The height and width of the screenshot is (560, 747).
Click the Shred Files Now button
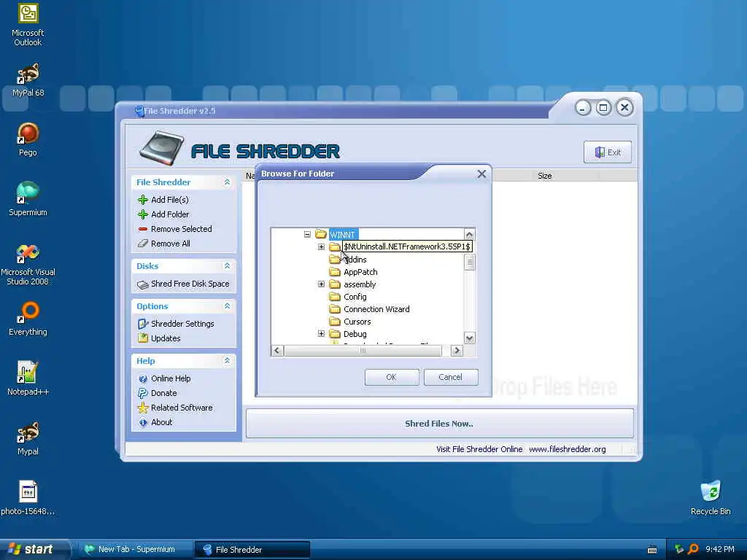pos(439,424)
